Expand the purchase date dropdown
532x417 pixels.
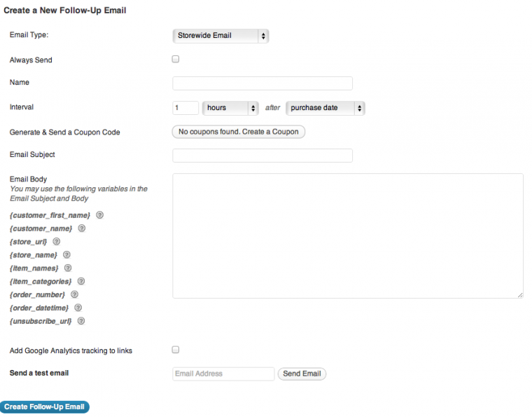click(x=325, y=108)
